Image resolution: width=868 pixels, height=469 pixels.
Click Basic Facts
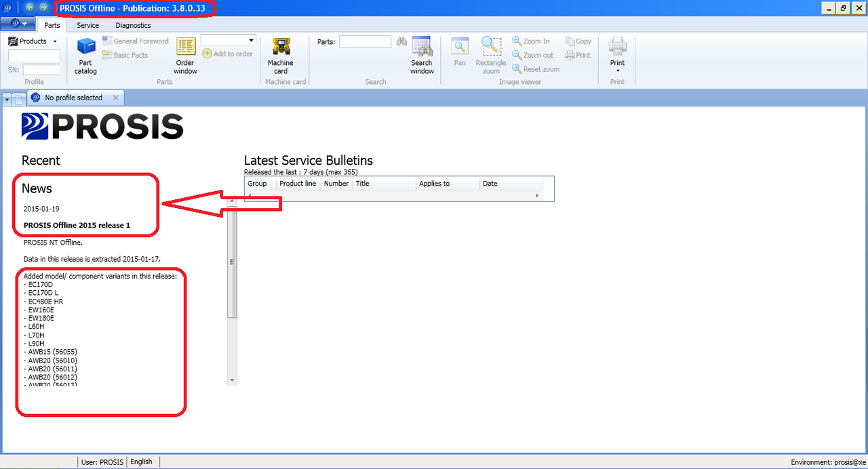coord(125,55)
